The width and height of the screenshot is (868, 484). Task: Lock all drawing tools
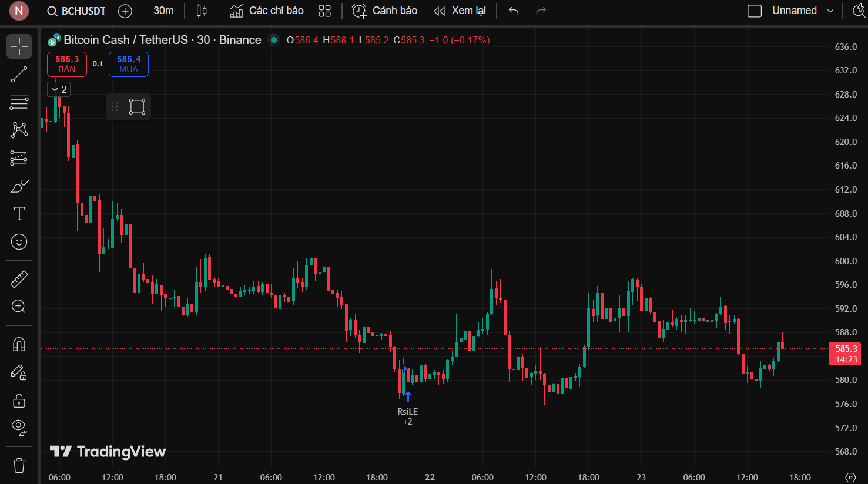[x=19, y=401]
